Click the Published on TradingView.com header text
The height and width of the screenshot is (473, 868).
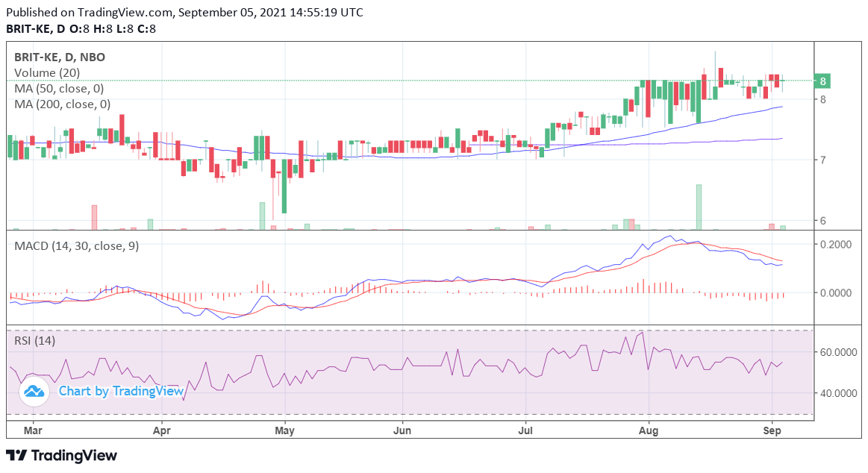185,12
